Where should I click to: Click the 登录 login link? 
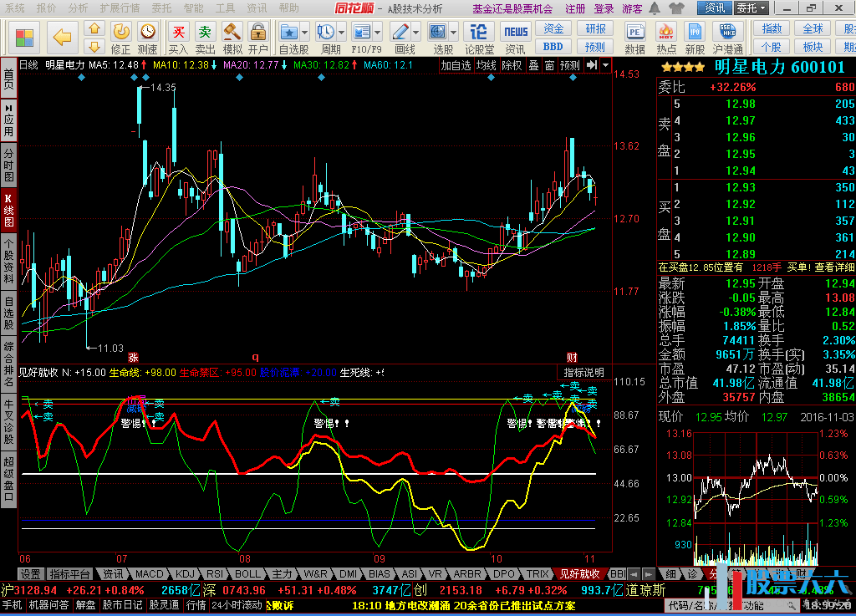[x=604, y=8]
